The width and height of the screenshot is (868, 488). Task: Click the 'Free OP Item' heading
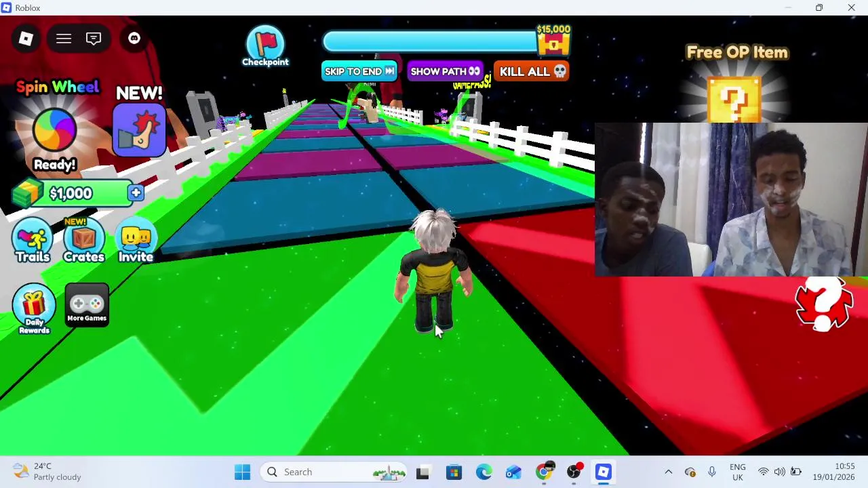[x=737, y=52]
